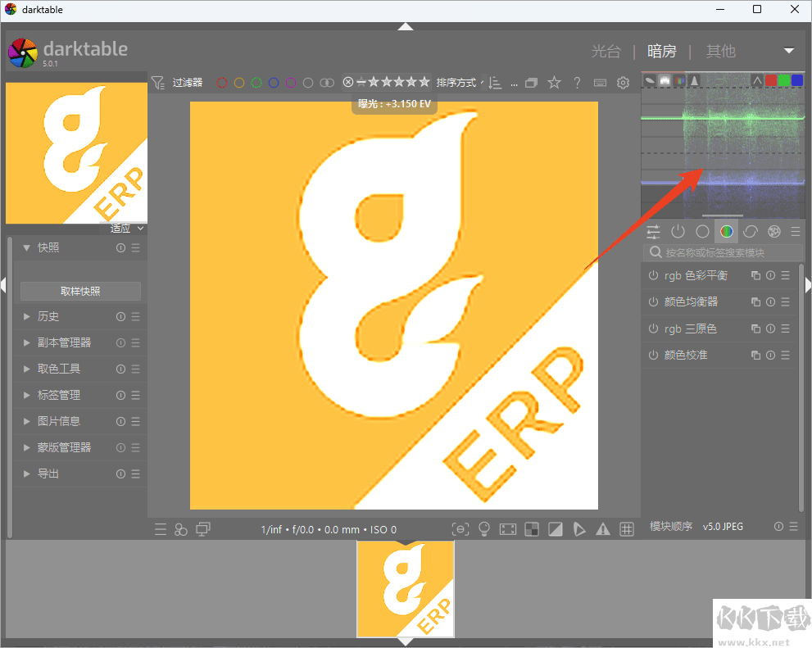Image resolution: width=812 pixels, height=648 pixels.
Task: Collapse the 快照 panel
Action: pos(48,247)
